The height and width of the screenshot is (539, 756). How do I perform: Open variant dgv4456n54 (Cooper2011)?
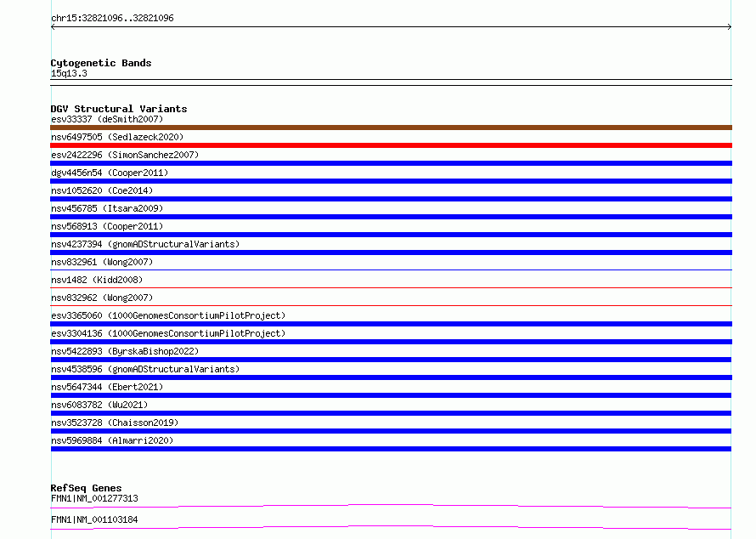(x=110, y=173)
